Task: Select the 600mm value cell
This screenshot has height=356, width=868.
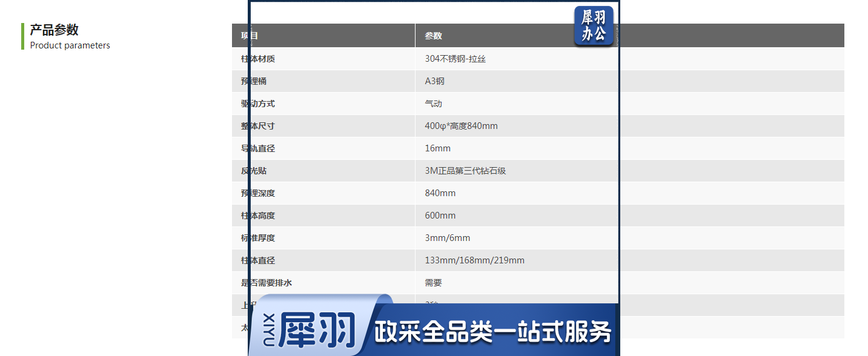Action: [x=440, y=216]
